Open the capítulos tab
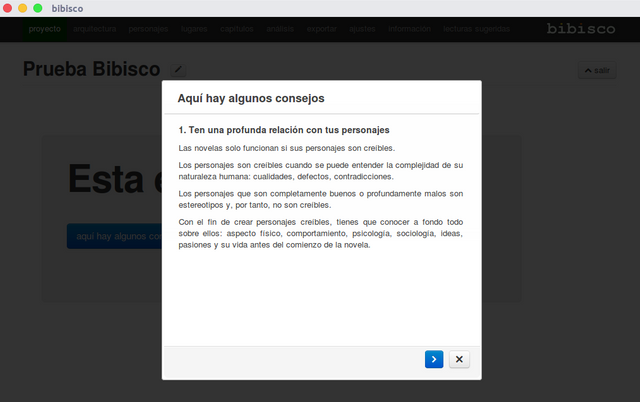Screen dimensions: 640x402 237,29
